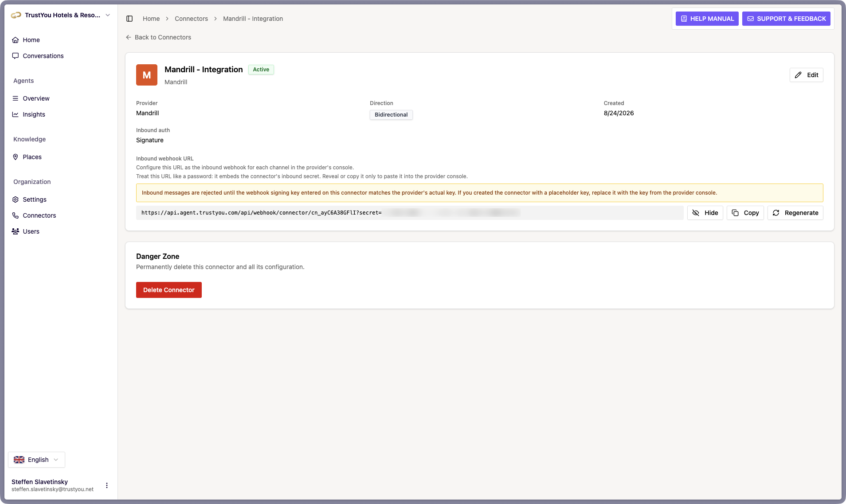The height and width of the screenshot is (504, 846).
Task: Copy the inbound webhook URL
Action: tap(745, 213)
